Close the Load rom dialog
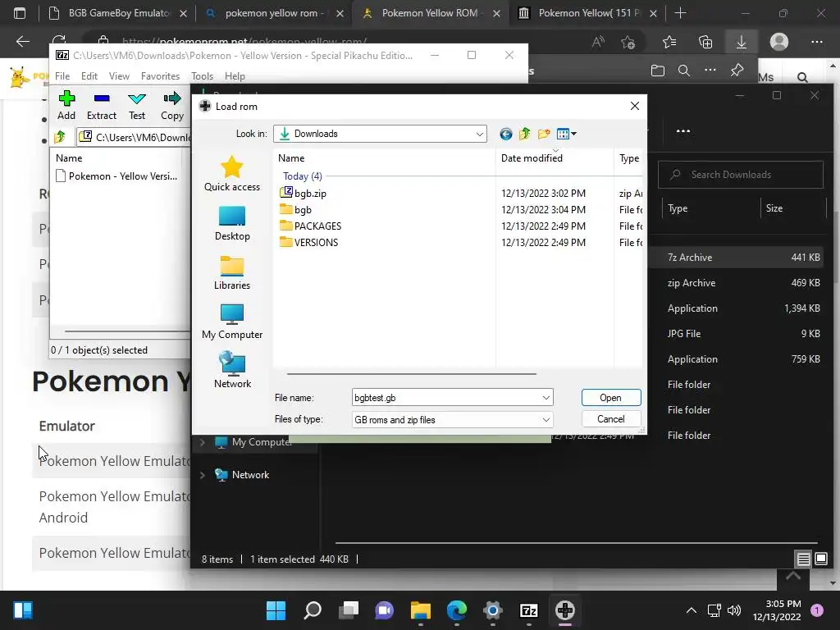Screen dimensions: 840x630 [x=635, y=106]
